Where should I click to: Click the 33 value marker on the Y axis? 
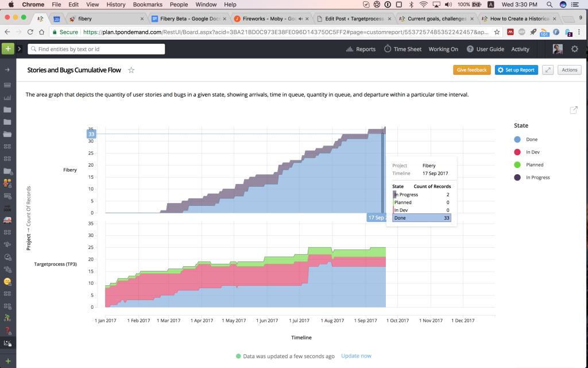pos(91,134)
